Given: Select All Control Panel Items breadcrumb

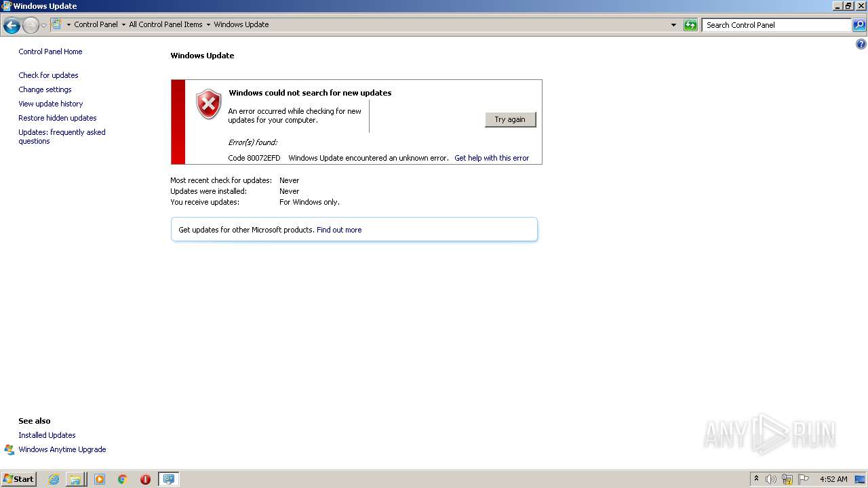Looking at the screenshot, I should (165, 24).
